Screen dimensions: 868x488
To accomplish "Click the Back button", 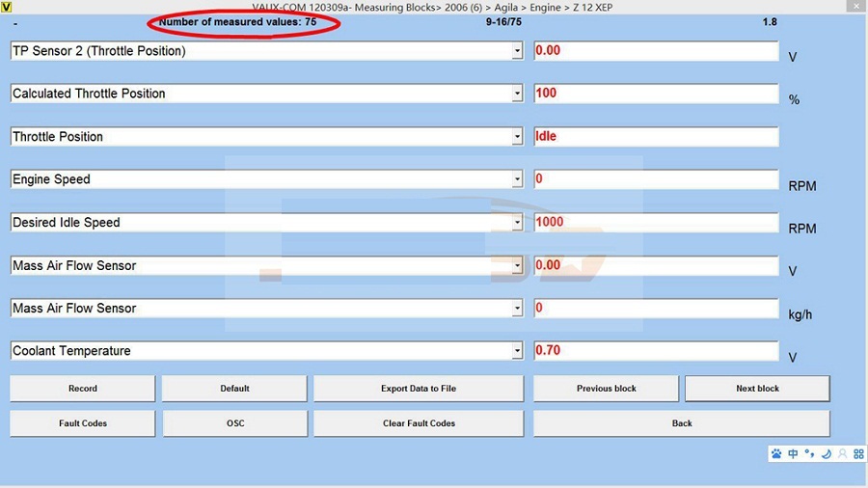I will click(x=682, y=423).
